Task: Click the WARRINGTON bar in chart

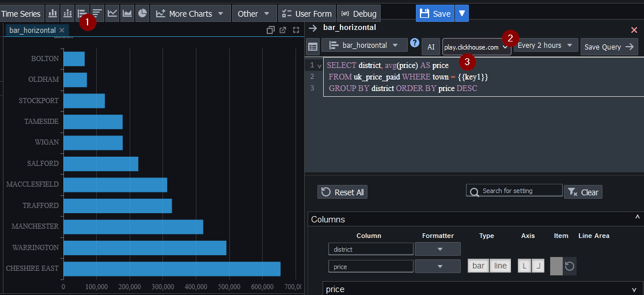Action: click(x=145, y=248)
